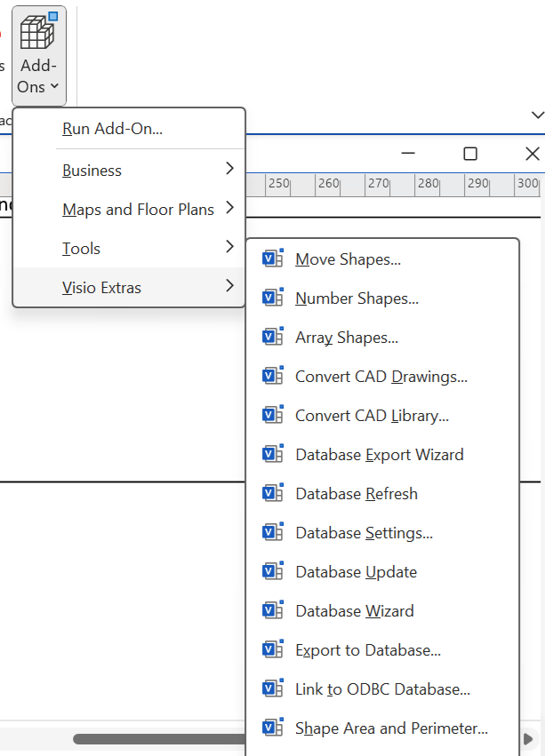
Task: Open the Business menu entry
Action: point(130,171)
